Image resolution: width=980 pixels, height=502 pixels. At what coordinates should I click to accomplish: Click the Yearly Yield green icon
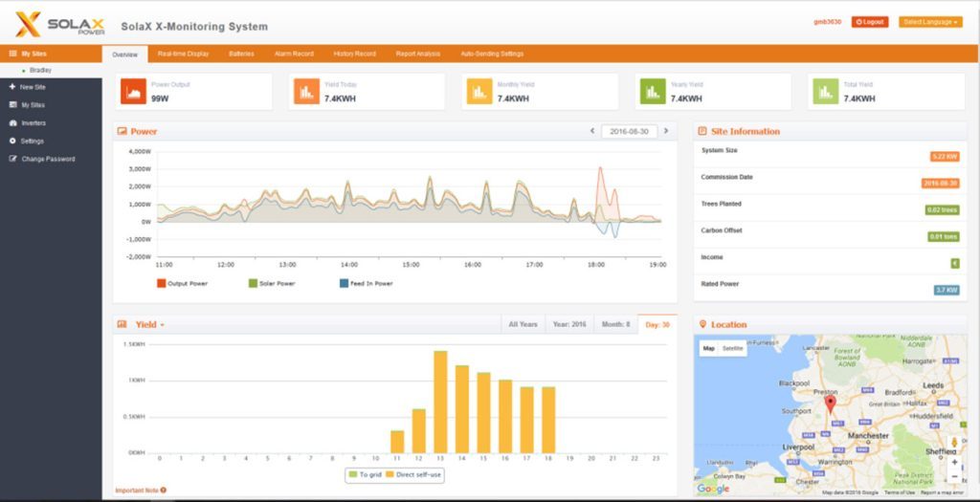[x=653, y=92]
